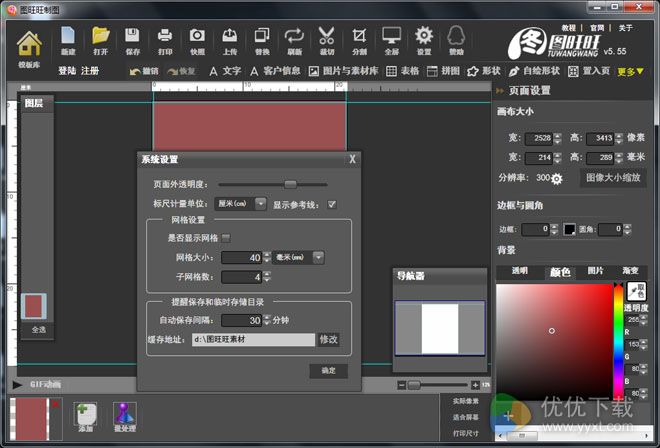
Task: Select the 拼图 collage tool
Action: point(443,71)
